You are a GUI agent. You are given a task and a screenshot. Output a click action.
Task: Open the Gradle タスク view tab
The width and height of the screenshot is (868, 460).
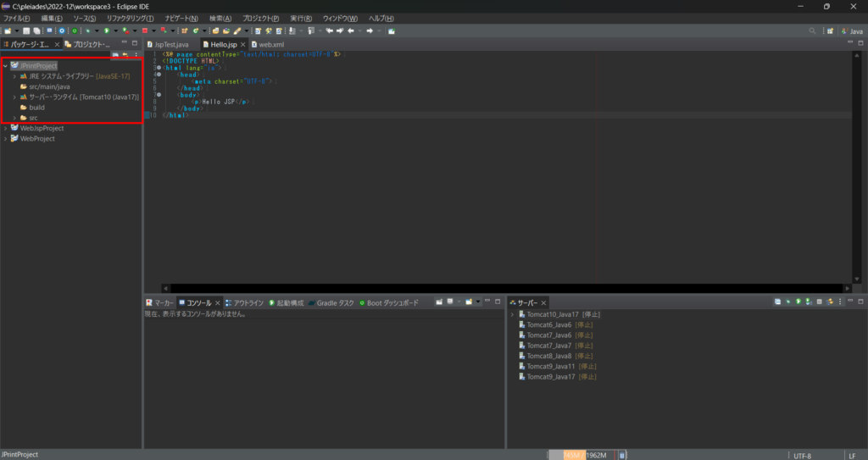pyautogui.click(x=335, y=302)
